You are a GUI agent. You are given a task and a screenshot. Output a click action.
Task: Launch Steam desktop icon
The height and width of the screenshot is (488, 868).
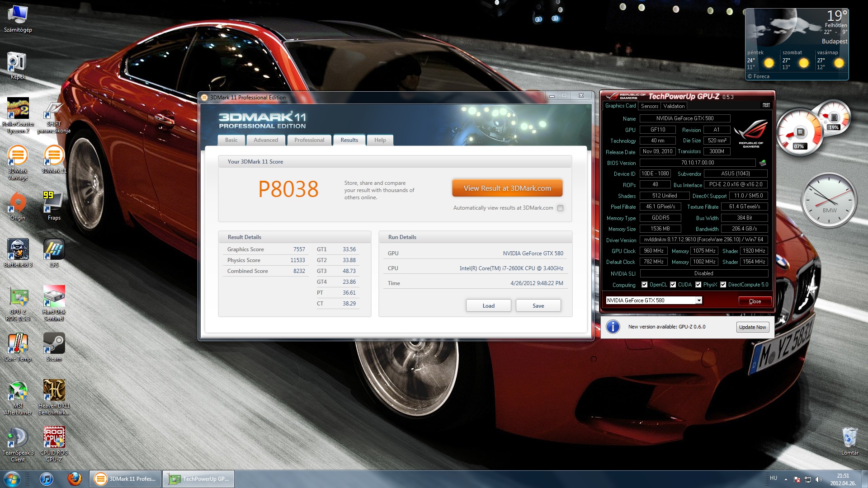[x=54, y=347]
